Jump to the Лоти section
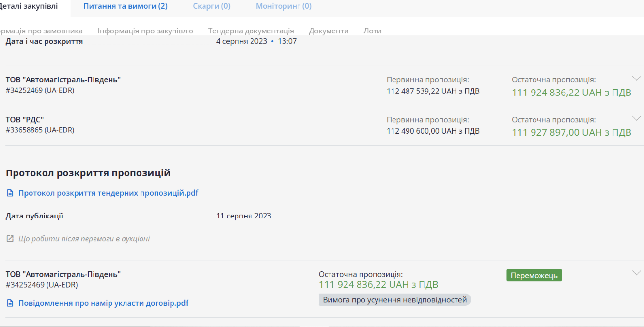The width and height of the screenshot is (644, 327). point(372,31)
